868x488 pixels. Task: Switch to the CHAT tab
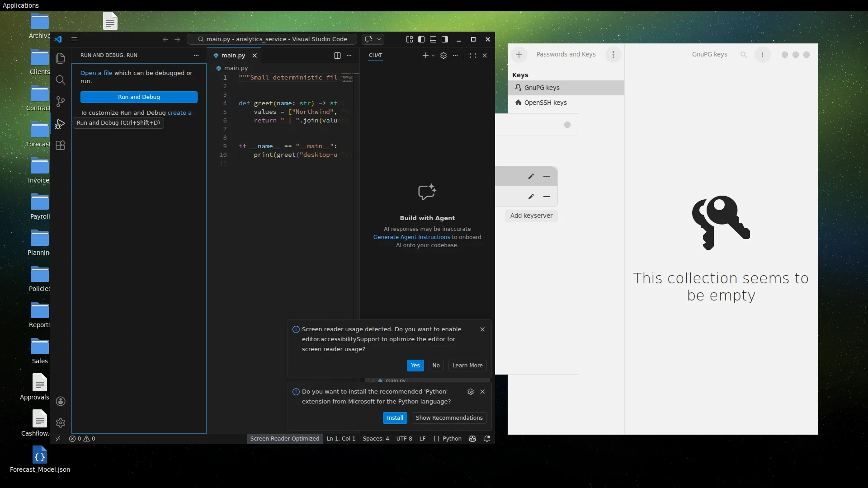375,55
